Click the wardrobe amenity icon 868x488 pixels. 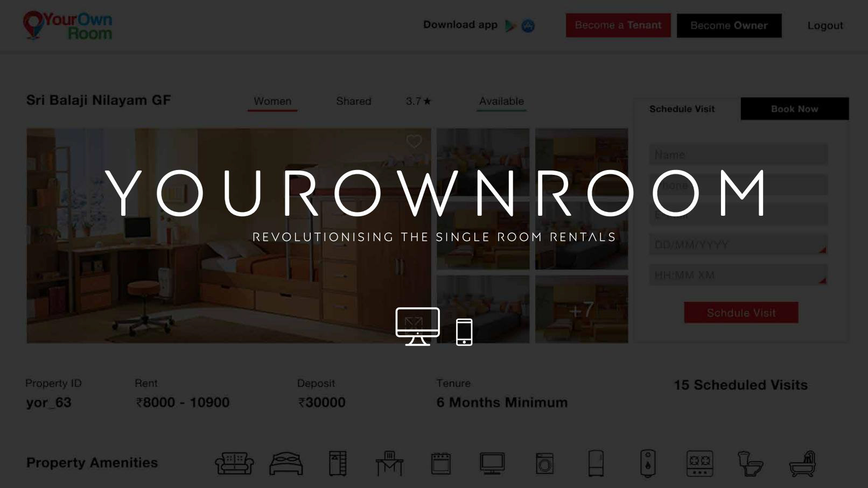338,463
